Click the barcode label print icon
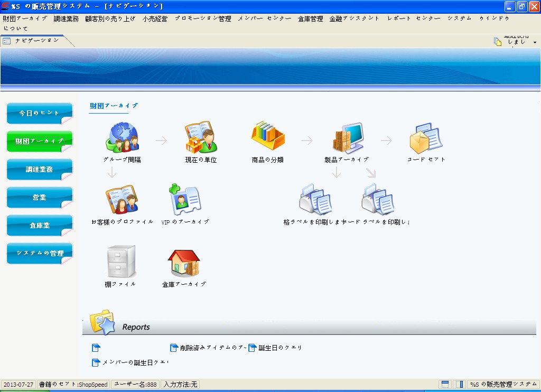Viewport: 541px width, 392px height. (377, 200)
